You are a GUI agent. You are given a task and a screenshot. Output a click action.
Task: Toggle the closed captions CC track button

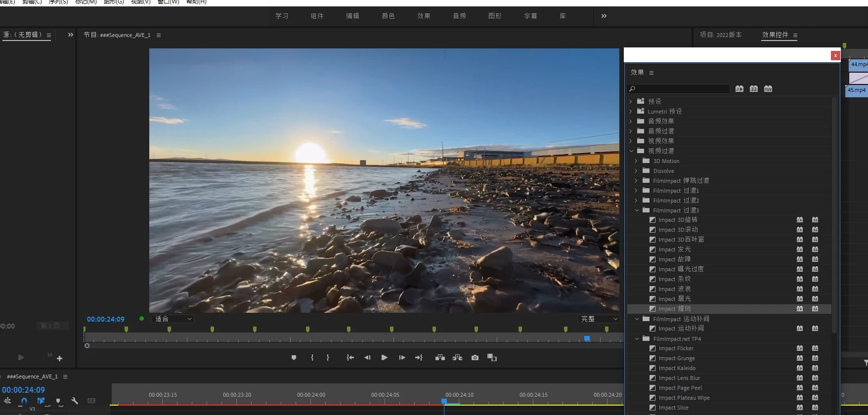click(91, 401)
